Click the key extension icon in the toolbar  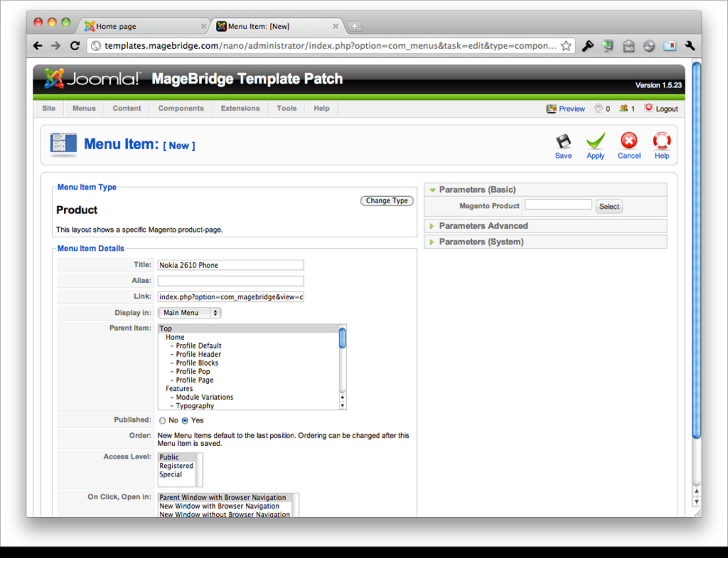[x=587, y=46]
